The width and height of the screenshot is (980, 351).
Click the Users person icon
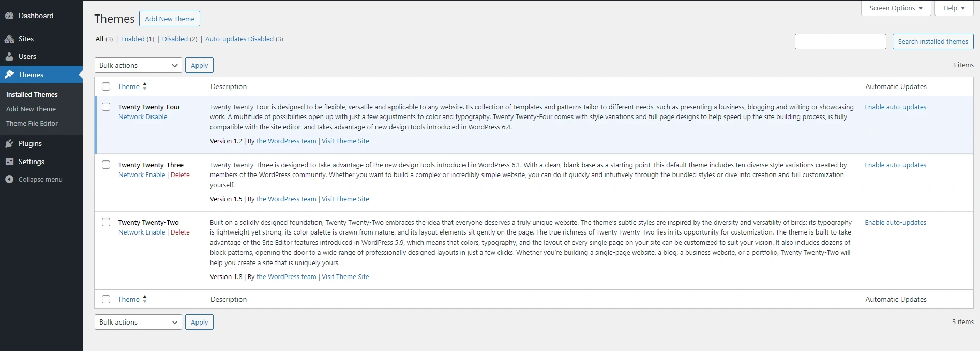coord(9,56)
